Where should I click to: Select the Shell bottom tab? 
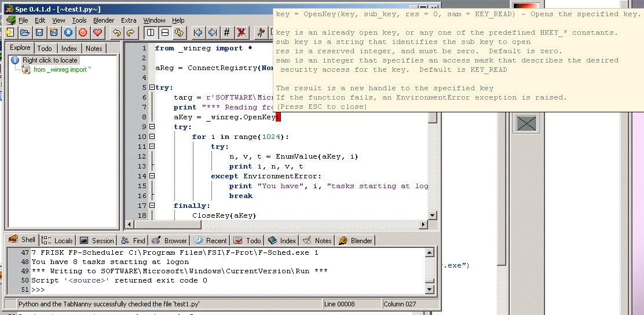[23, 239]
